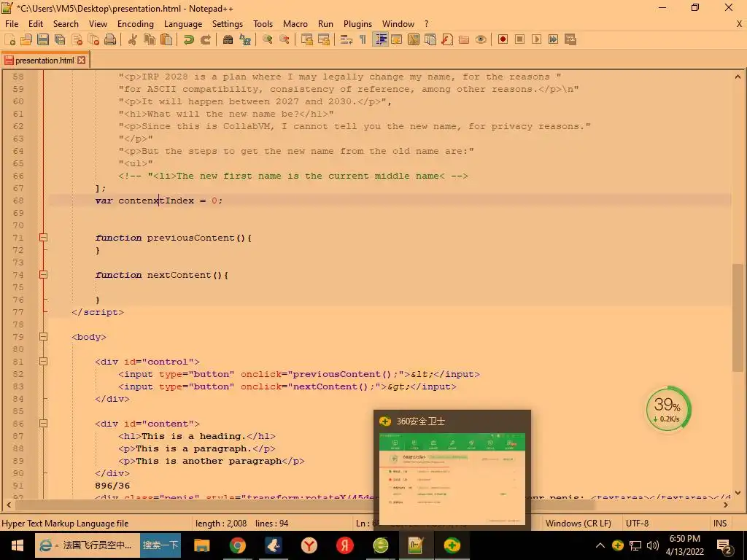Open the Windows Start menu
The height and width of the screenshot is (560, 747).
pyautogui.click(x=18, y=545)
